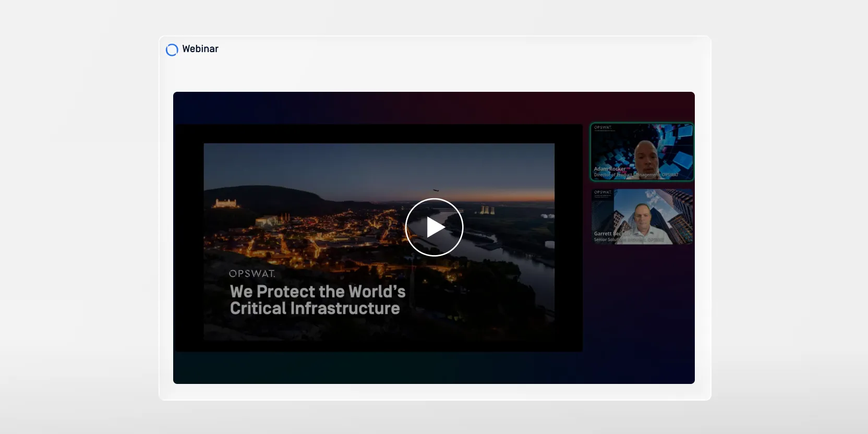
Task: Select Garrett Bechler's speaker video tile
Action: [x=642, y=216]
